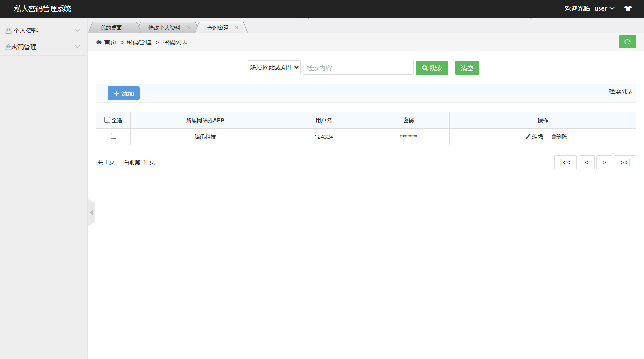This screenshot has height=359, width=644.
Task: Click the green refresh icon button
Action: [627, 42]
